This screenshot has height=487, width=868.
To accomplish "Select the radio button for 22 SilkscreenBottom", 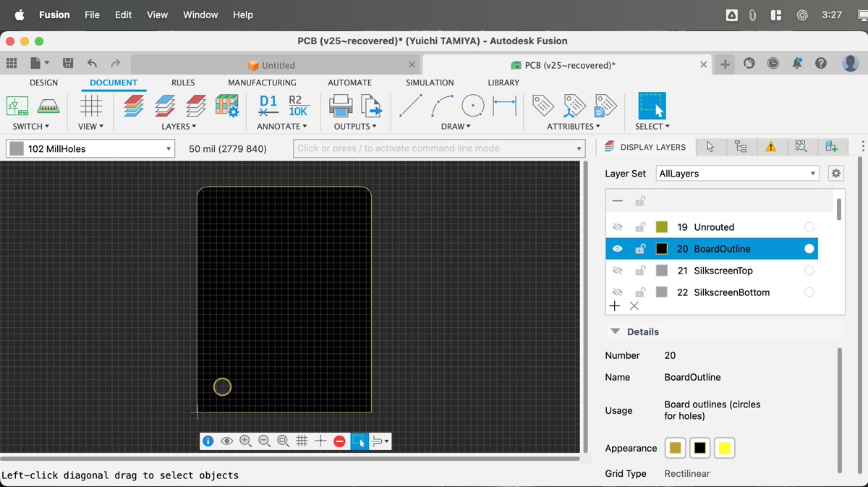I will point(809,292).
